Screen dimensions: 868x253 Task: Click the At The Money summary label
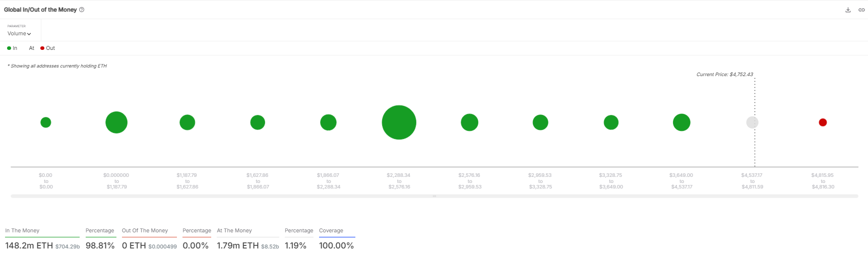tap(234, 231)
